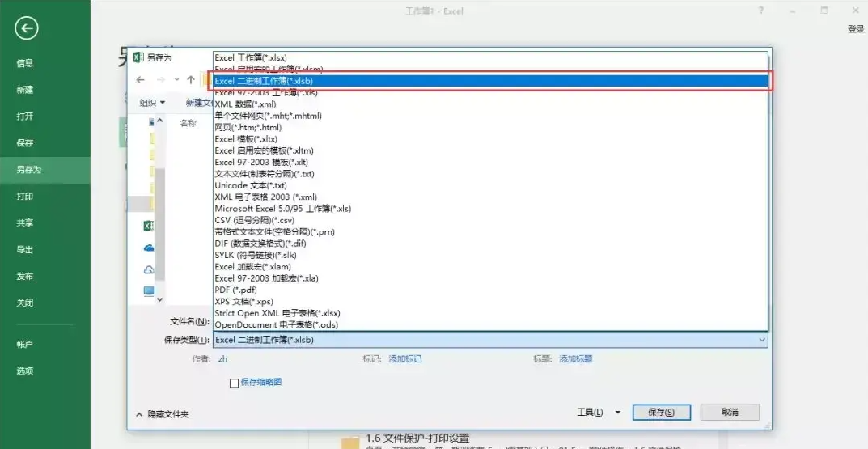Click navigation pane scroll up arrow
Screen dimensions: 868x449
160,121
